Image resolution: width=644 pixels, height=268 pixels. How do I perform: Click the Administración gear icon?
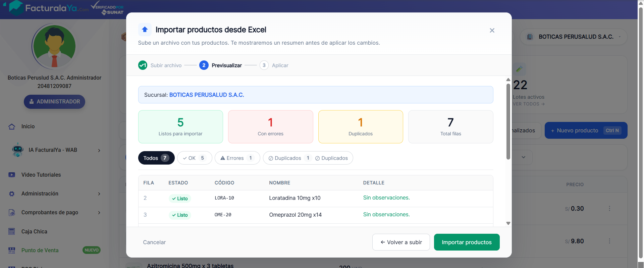click(12, 194)
